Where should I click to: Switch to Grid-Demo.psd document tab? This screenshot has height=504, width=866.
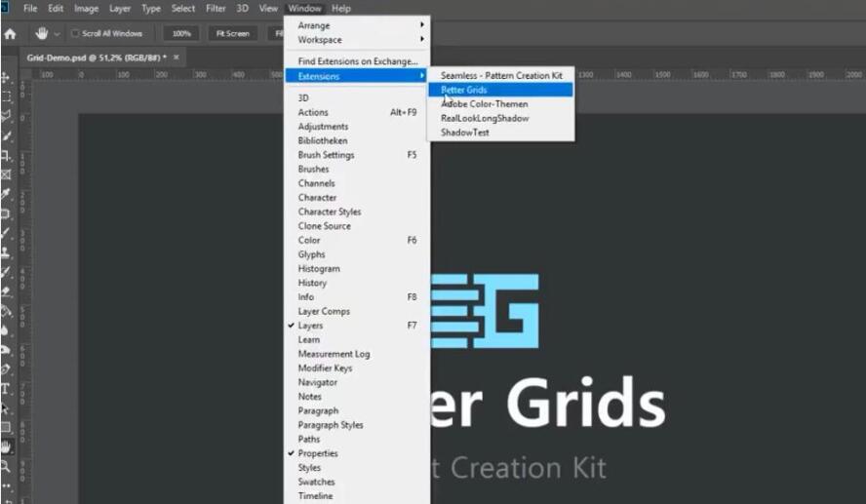pyautogui.click(x=97, y=58)
